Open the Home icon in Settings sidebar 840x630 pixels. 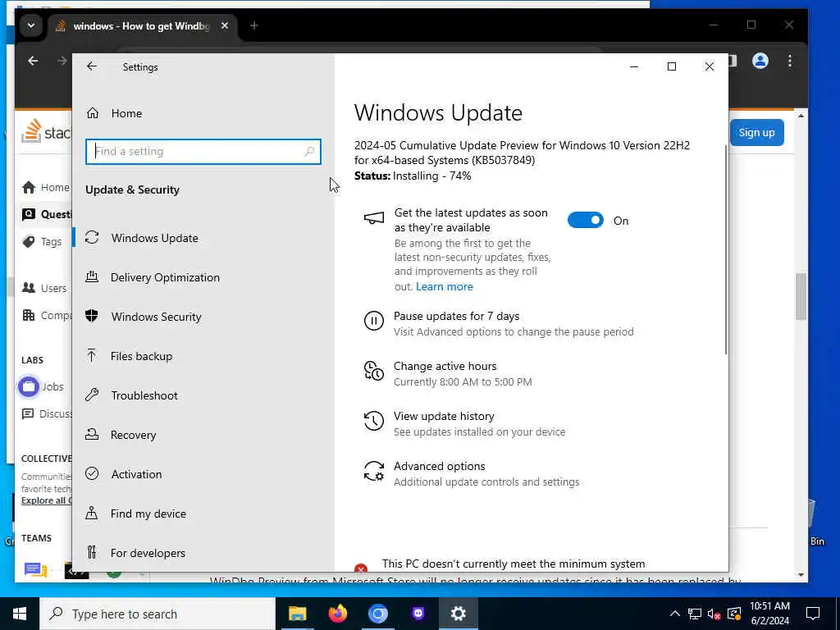[x=93, y=113]
